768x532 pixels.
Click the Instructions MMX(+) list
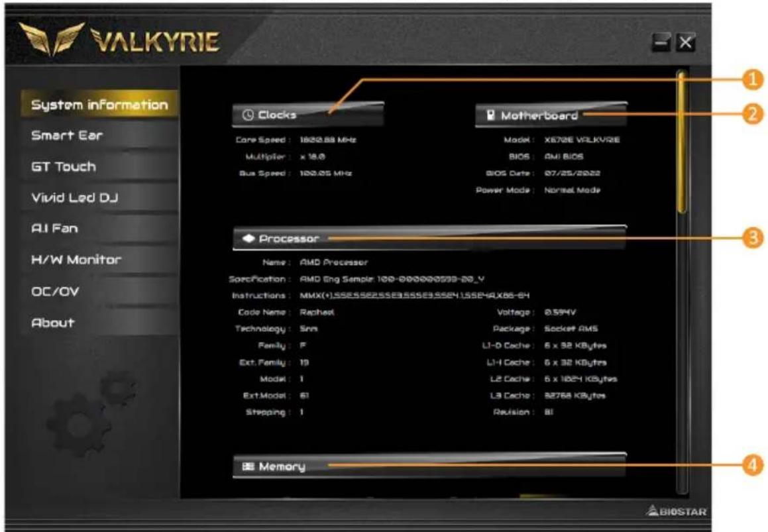[414, 296]
